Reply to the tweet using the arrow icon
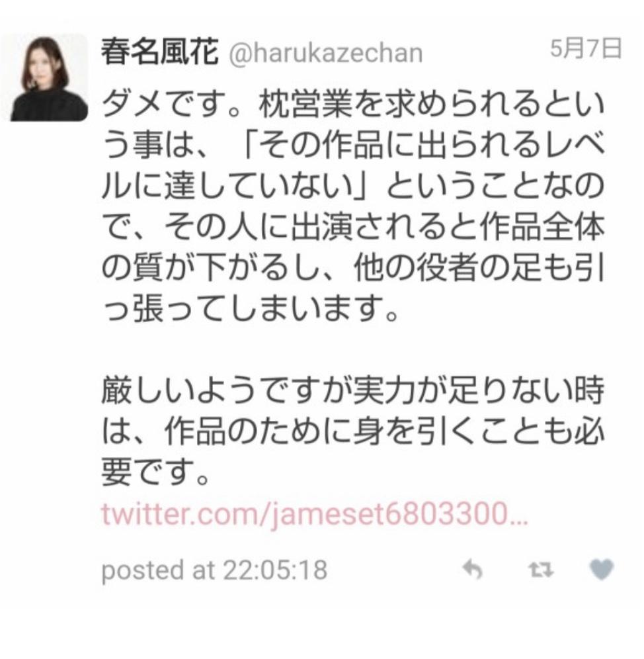 pyautogui.click(x=472, y=570)
